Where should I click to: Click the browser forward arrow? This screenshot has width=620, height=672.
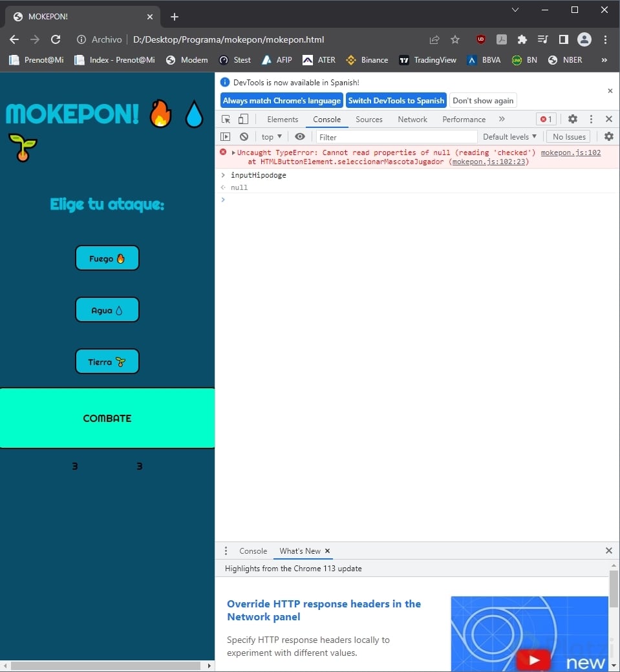[x=35, y=39]
